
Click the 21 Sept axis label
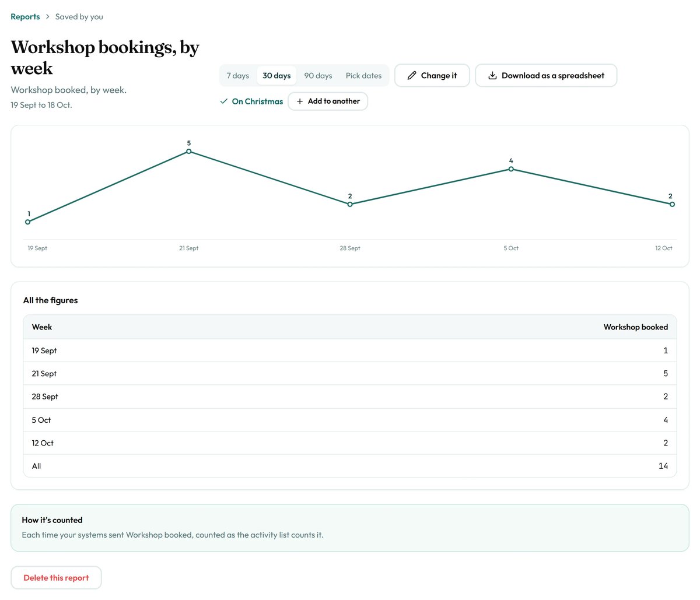click(x=189, y=248)
